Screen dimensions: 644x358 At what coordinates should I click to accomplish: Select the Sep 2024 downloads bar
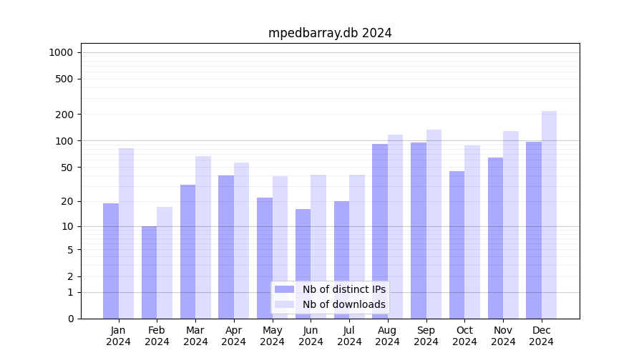[434, 223]
